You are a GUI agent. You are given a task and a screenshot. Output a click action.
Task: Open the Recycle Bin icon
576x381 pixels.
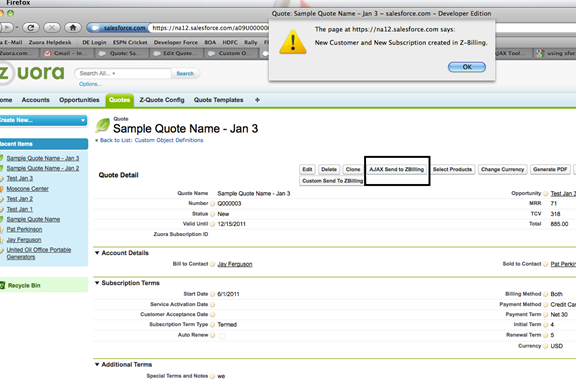tap(2, 285)
